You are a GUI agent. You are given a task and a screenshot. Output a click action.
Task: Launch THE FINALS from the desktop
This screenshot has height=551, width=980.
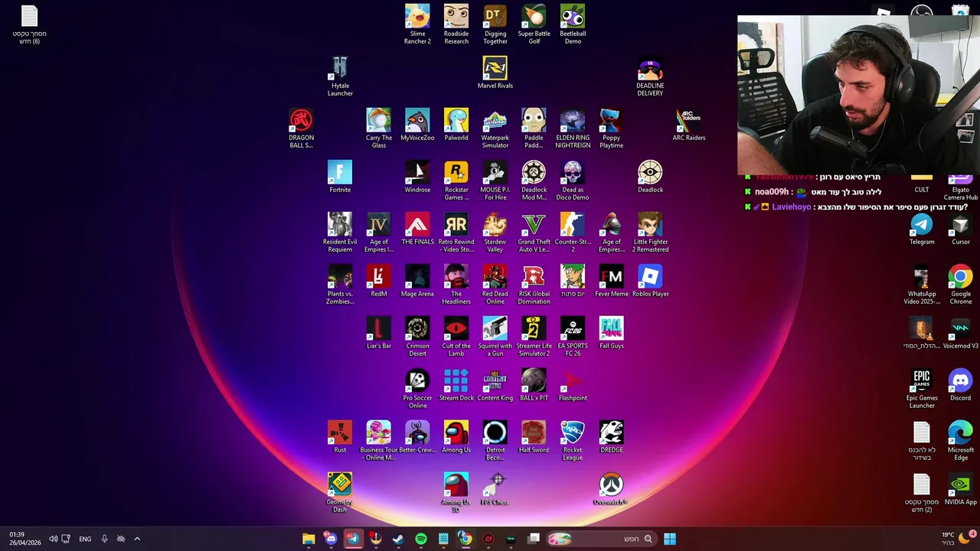417,229
